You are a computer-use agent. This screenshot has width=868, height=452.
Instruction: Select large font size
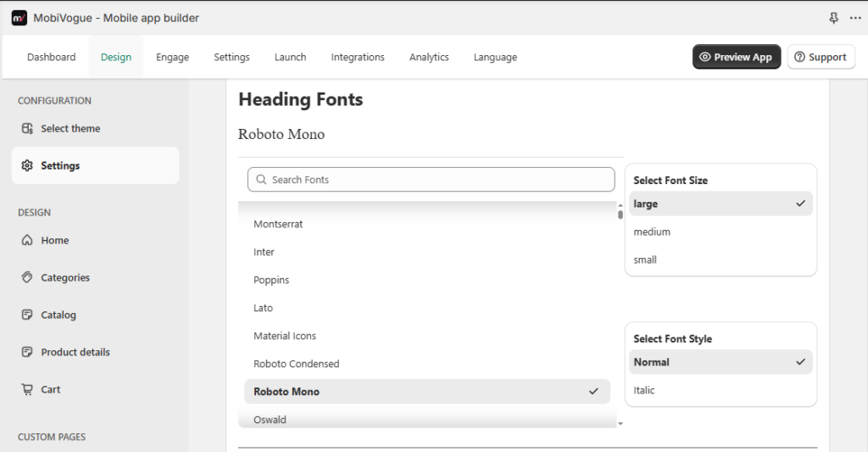click(x=721, y=204)
